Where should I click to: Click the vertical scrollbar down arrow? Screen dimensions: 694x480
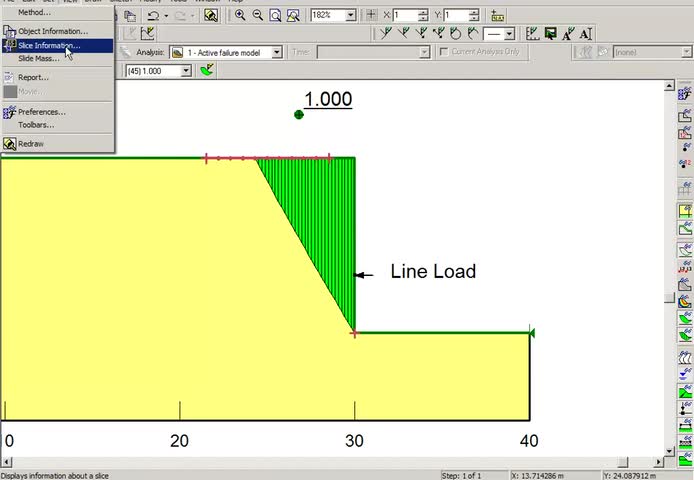[x=669, y=451]
